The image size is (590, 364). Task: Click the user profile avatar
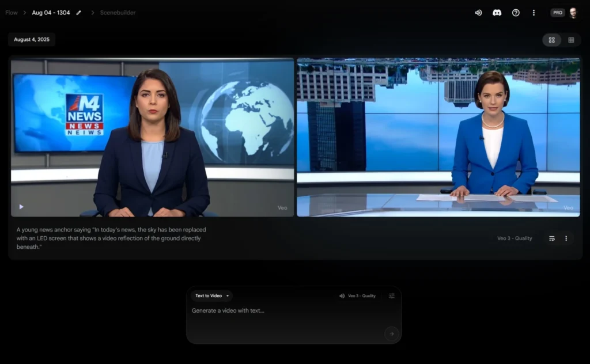[573, 13]
